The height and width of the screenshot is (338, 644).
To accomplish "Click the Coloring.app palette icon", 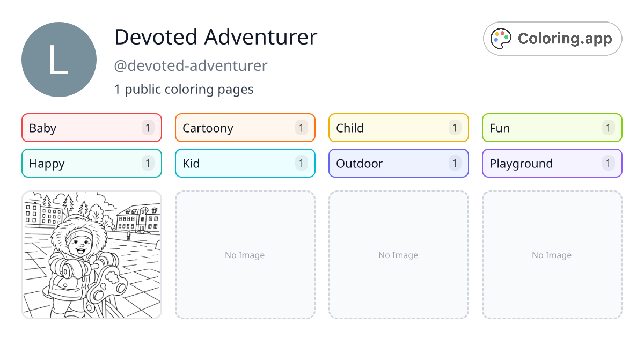I will tap(501, 38).
